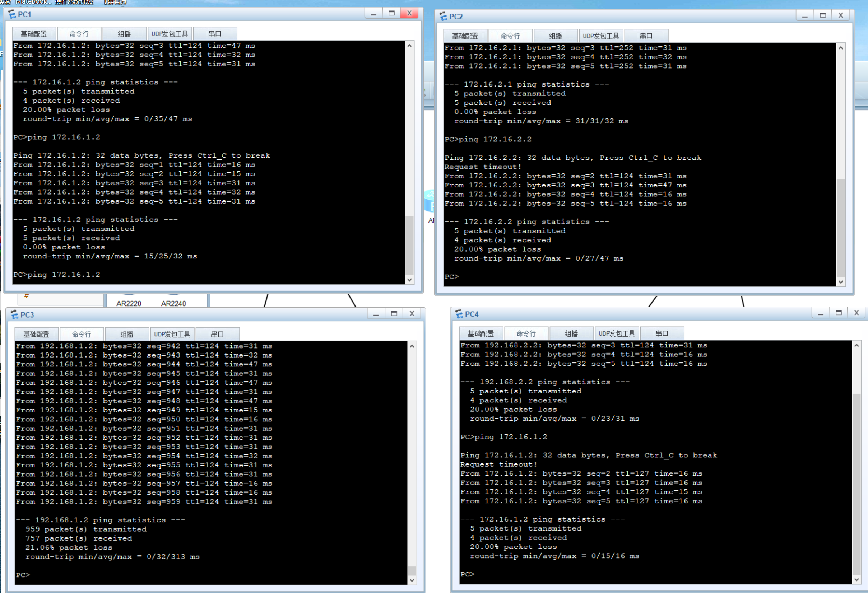Click the PC3 window title icon

(15, 315)
